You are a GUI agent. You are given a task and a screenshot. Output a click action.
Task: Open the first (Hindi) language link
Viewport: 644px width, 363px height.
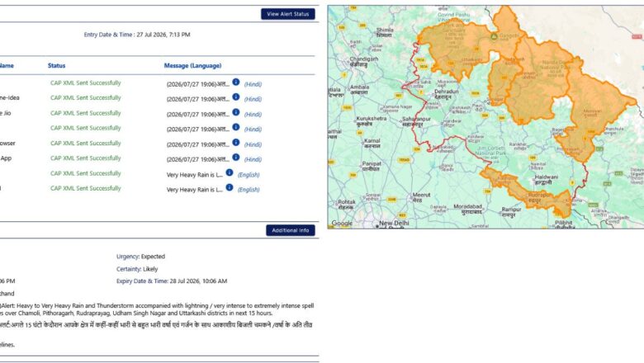tap(253, 84)
